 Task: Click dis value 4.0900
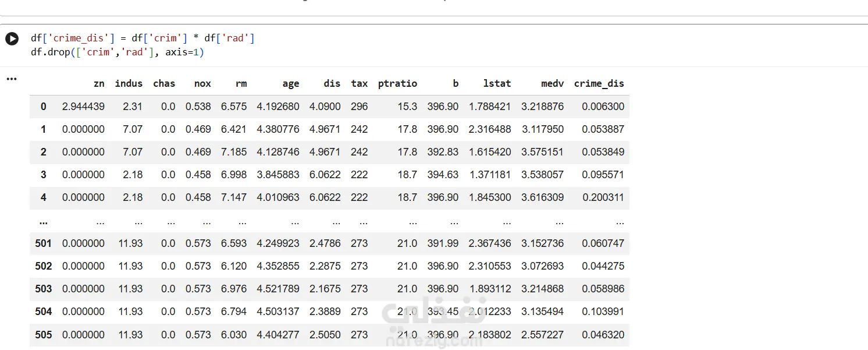click(x=325, y=107)
